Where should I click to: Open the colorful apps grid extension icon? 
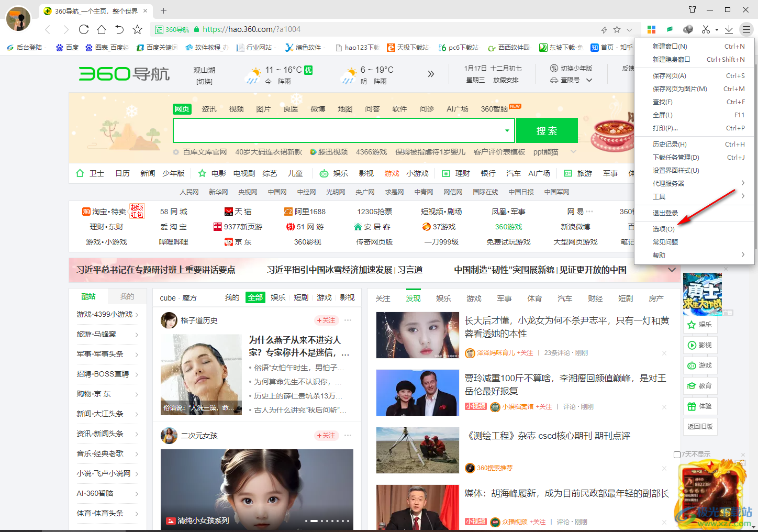(x=651, y=29)
